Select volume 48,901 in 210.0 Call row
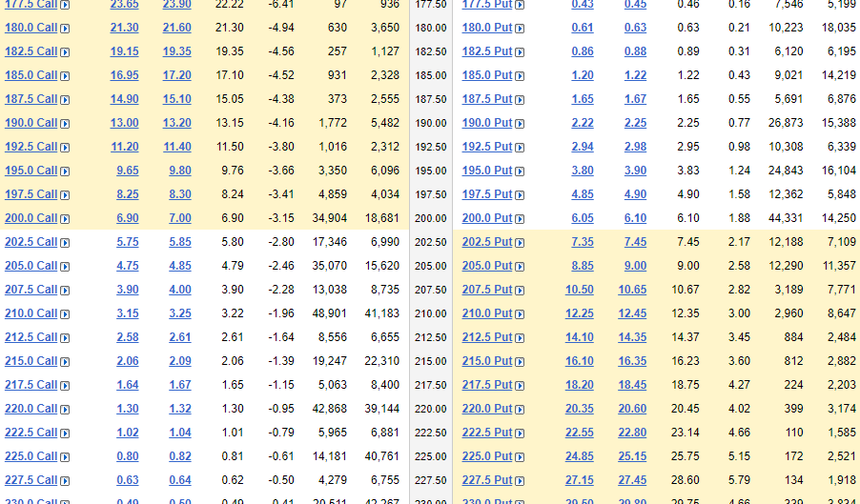Image resolution: width=860 pixels, height=504 pixels. [330, 313]
